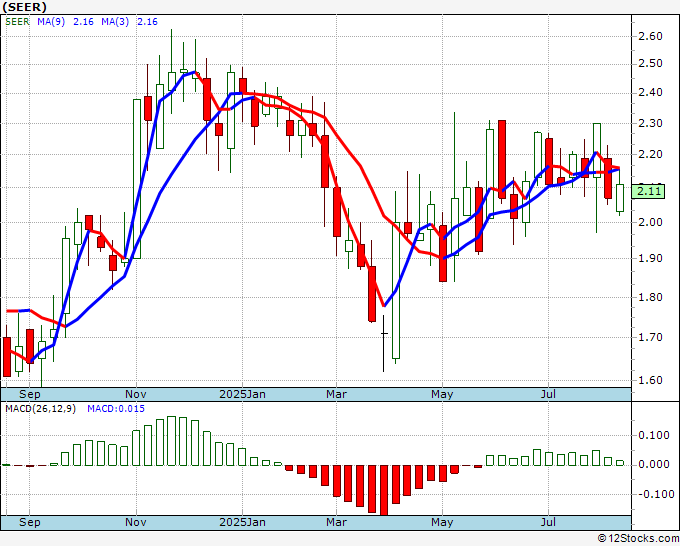Click the 2.50 price axis label
Image resolution: width=680 pixels, height=546 pixels.
[x=651, y=64]
